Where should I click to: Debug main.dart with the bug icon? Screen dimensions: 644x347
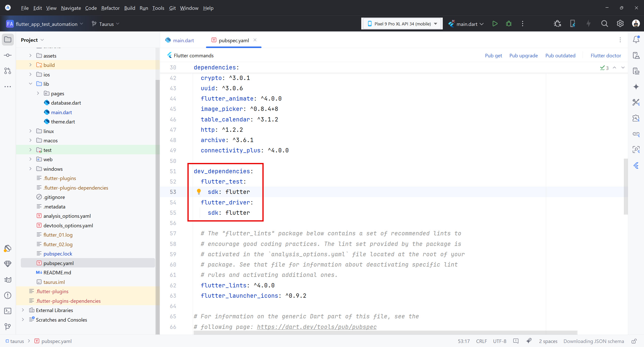point(509,24)
